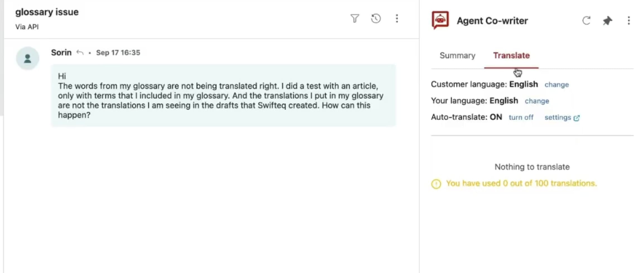Image resolution: width=644 pixels, height=273 pixels.
Task: Open ticket header three-dot options menu
Action: [397, 18]
